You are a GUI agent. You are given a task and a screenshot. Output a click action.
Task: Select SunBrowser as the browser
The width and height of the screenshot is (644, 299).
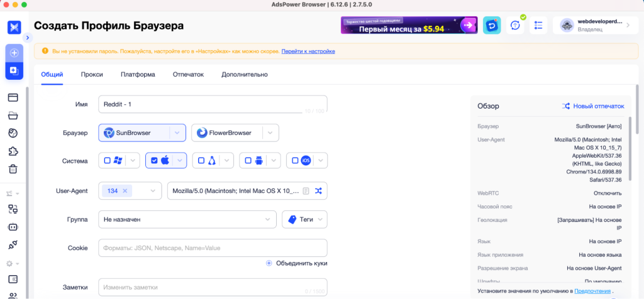[x=134, y=133]
